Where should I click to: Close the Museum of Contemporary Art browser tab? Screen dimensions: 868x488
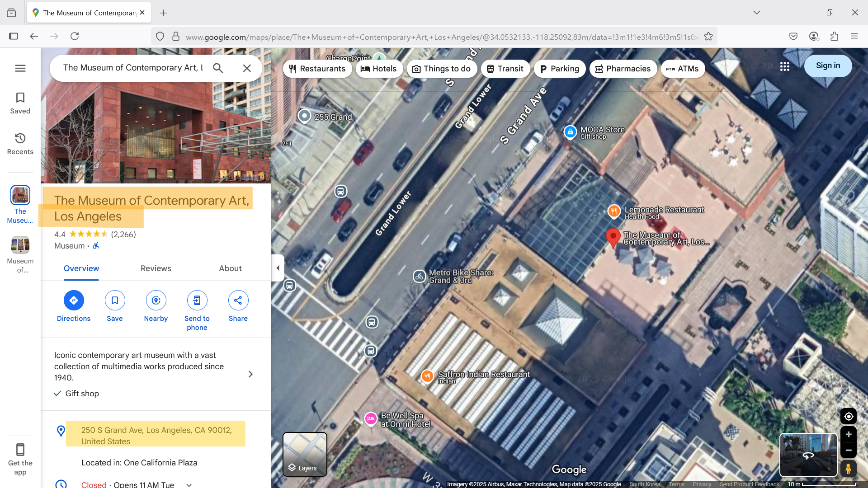[x=142, y=13]
